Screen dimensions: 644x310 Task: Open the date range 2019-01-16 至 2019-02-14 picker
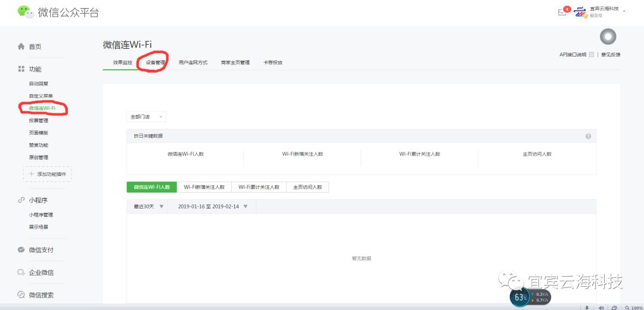[x=212, y=206]
